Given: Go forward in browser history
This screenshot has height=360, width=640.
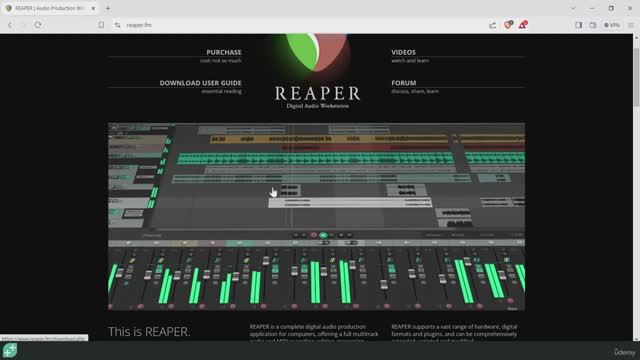Looking at the screenshot, I should 23,25.
